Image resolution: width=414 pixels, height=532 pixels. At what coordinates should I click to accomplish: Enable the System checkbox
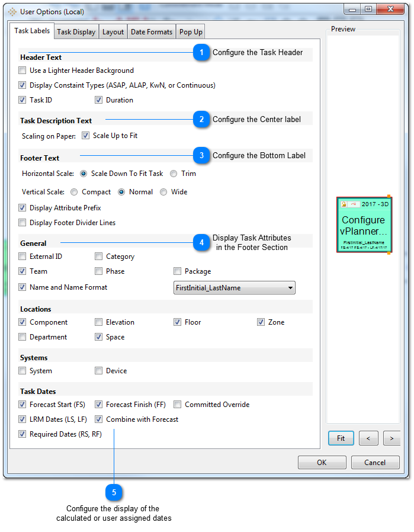[x=23, y=370]
